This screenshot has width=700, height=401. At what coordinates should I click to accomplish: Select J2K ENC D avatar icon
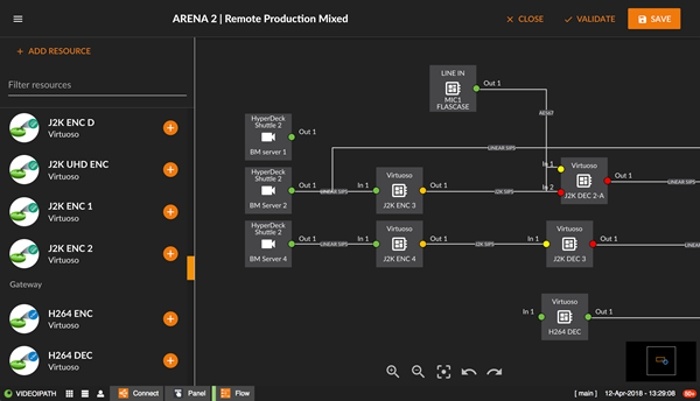24,128
